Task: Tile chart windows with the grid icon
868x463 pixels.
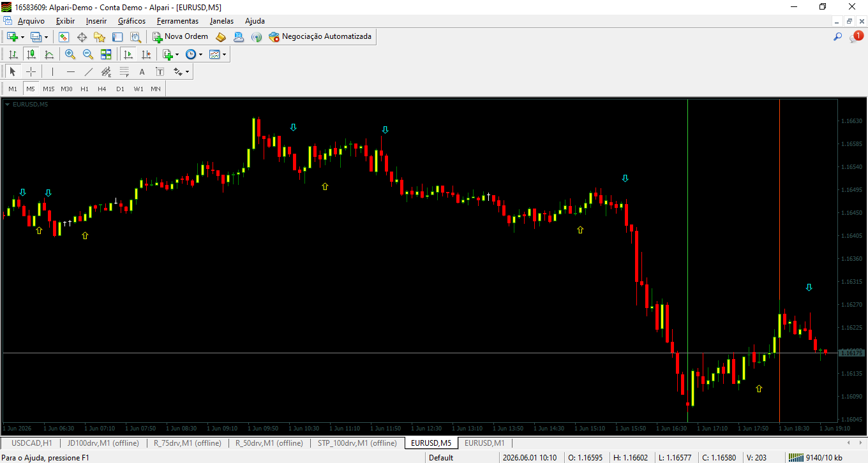Action: coord(106,54)
